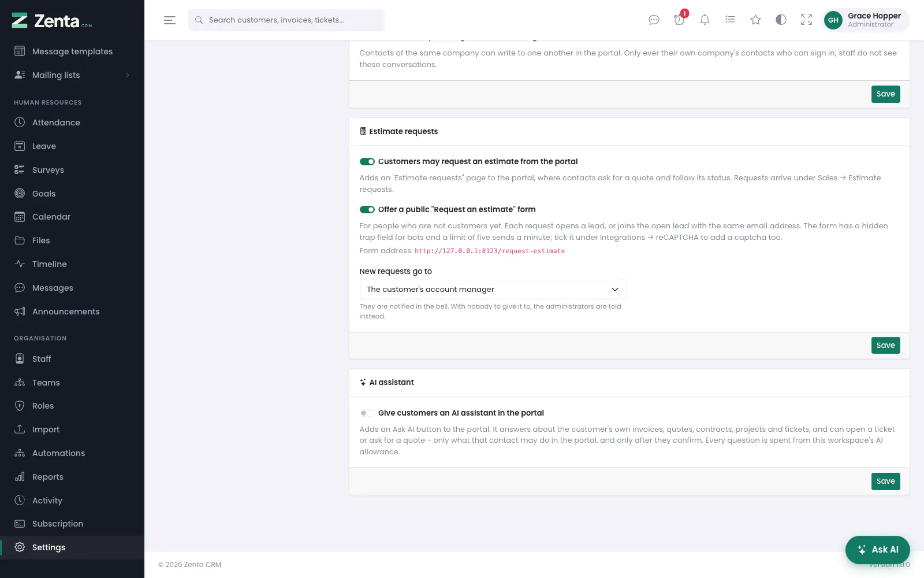Save the Estimate requests section
924x578 pixels.
coord(885,346)
